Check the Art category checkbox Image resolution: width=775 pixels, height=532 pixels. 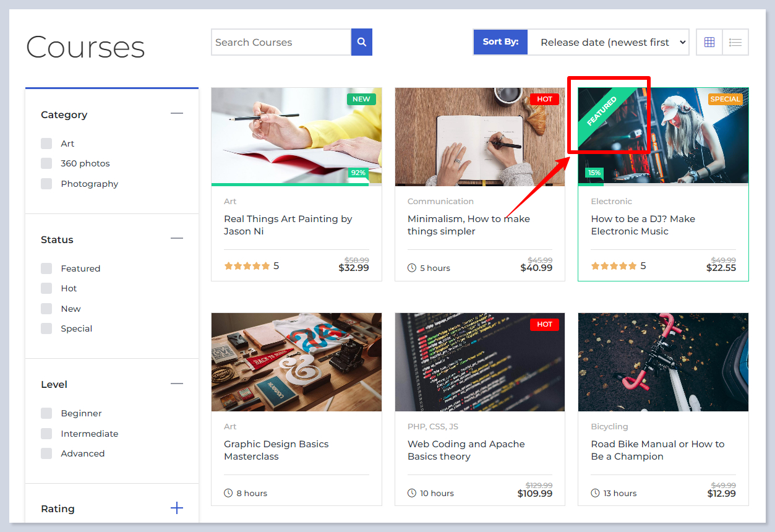46,144
